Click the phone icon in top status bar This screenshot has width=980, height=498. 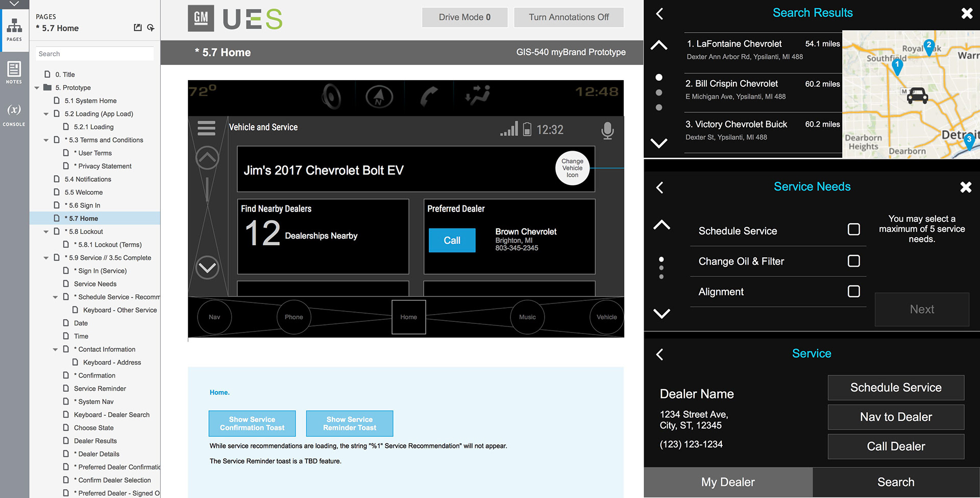(429, 96)
